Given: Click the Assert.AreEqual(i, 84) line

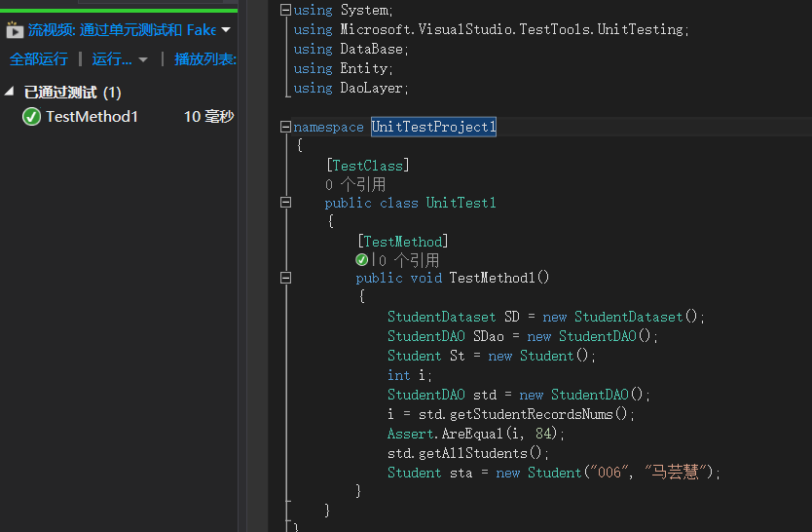Looking at the screenshot, I should point(476,434).
